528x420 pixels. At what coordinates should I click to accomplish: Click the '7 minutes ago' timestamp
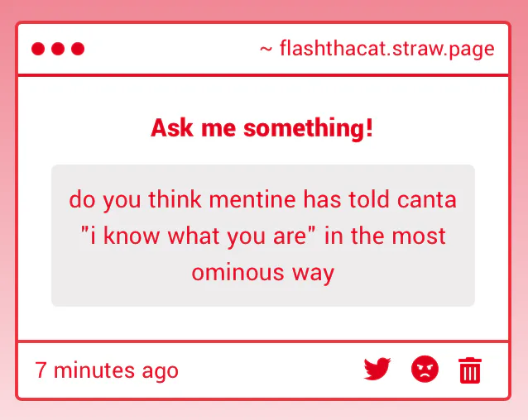pyautogui.click(x=107, y=370)
